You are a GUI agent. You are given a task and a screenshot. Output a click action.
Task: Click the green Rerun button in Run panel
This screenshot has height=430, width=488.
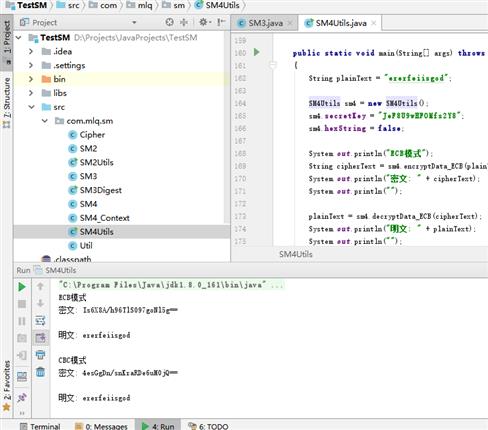tap(22, 287)
